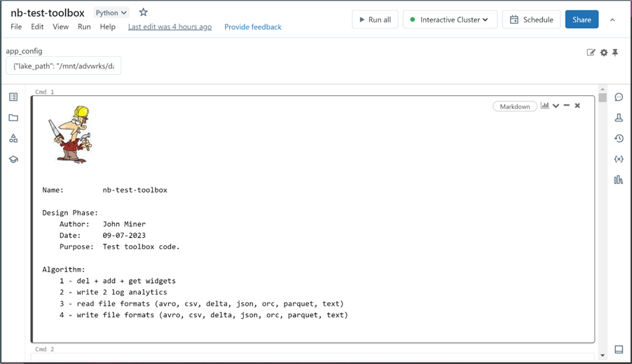Screen dimensions: 632x364
Task: Open the workspace folder browser icon
Action: tap(13, 118)
